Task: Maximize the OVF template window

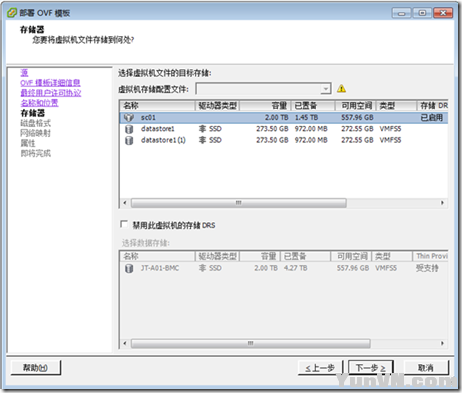Action: click(422, 13)
